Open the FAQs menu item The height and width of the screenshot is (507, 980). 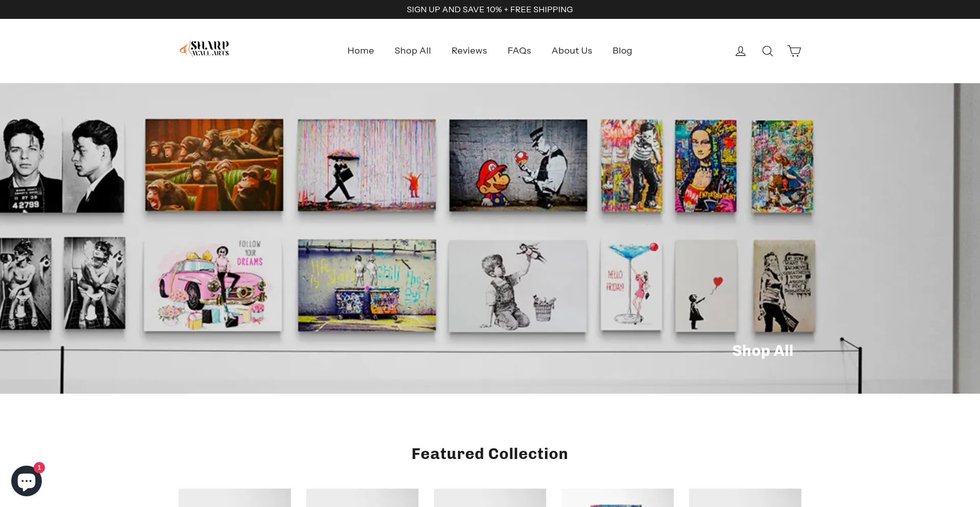(519, 51)
